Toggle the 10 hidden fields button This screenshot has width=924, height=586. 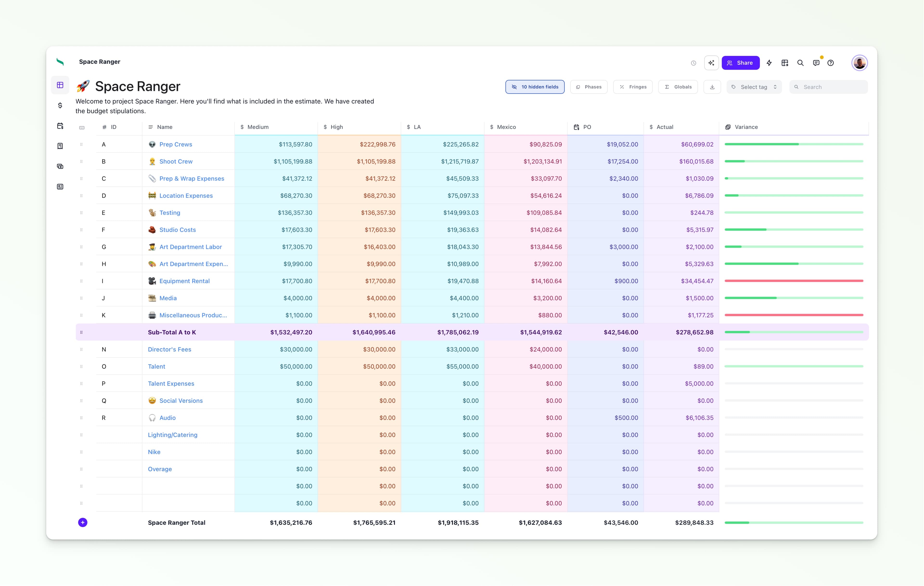tap(534, 87)
